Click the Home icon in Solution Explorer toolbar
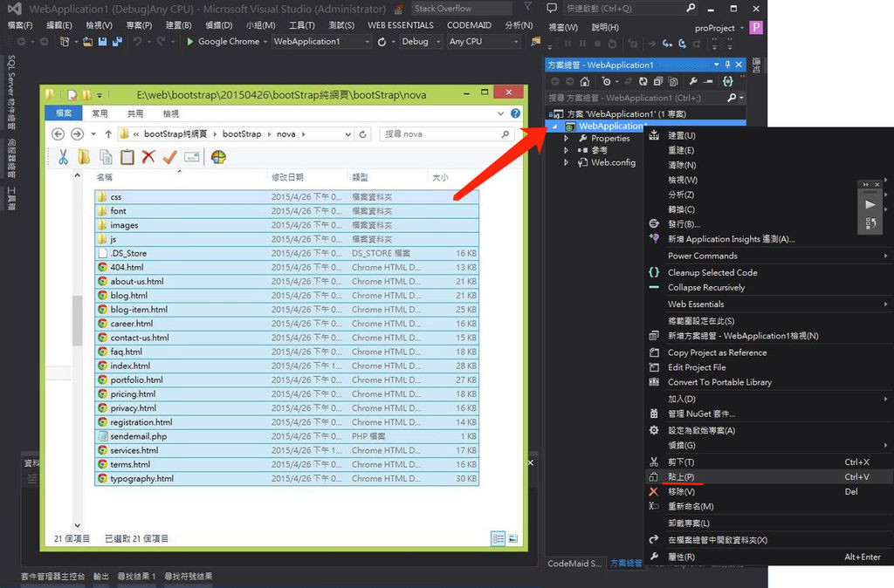Image resolution: width=894 pixels, height=588 pixels. tap(585, 81)
